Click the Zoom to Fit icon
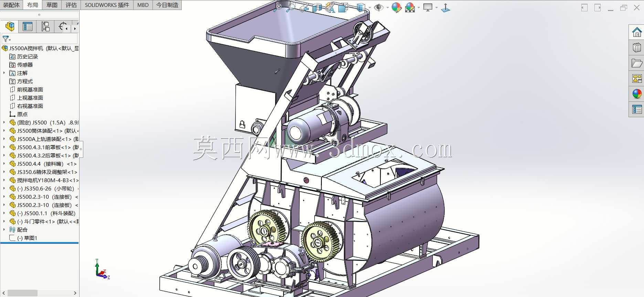Image resolution: width=644 pixels, height=297 pixels. coord(277,7)
